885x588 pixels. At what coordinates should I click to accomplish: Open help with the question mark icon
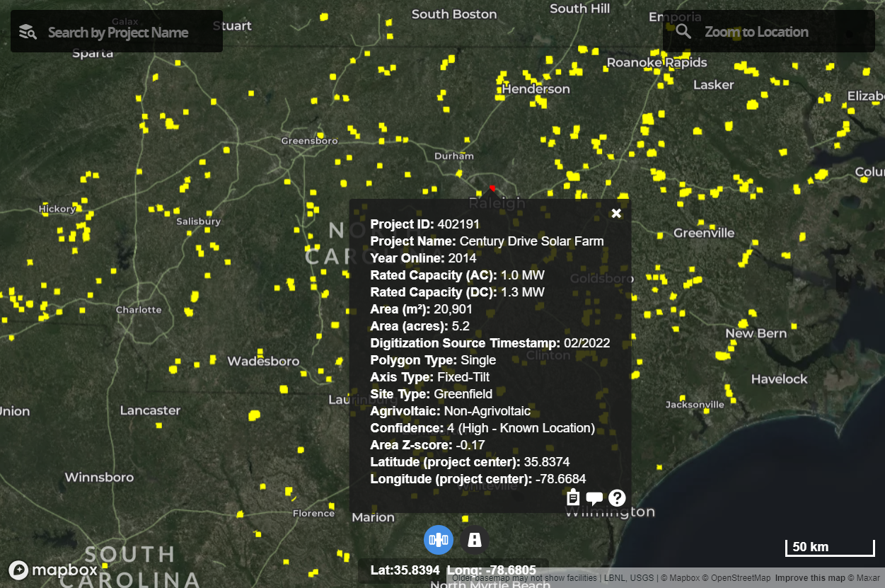616,498
